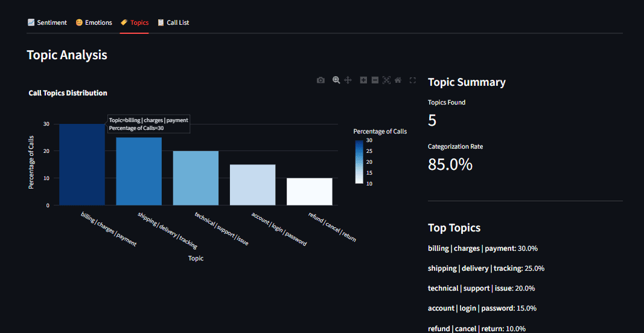The width and height of the screenshot is (644, 333).
Task: Select the Pan tool in chart toolbar
Action: coord(348,80)
